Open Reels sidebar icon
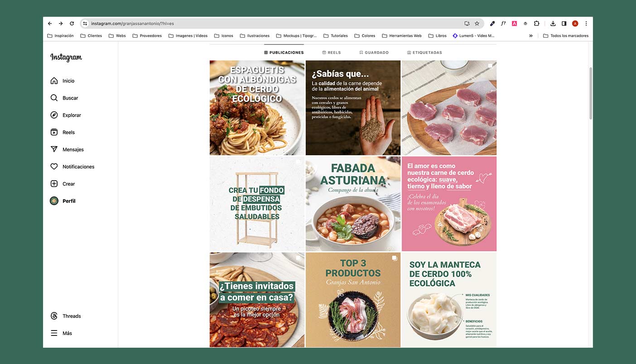Image resolution: width=636 pixels, height=364 pixels. [x=54, y=132]
